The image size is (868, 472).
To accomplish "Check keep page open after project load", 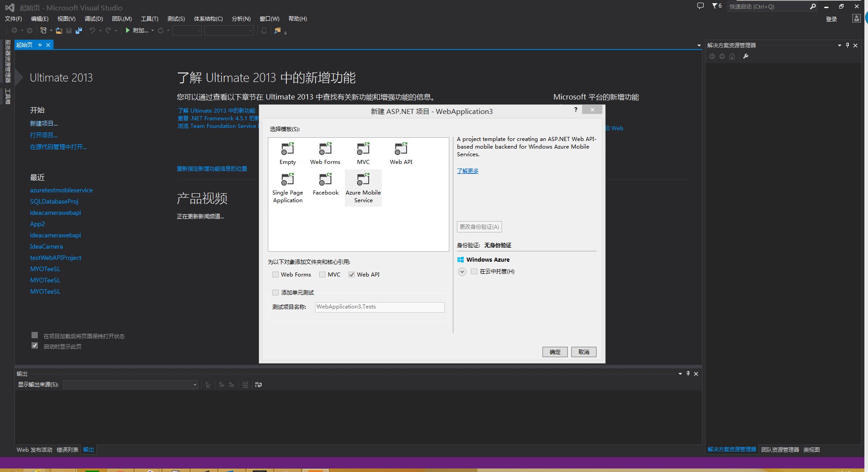I will [x=35, y=335].
